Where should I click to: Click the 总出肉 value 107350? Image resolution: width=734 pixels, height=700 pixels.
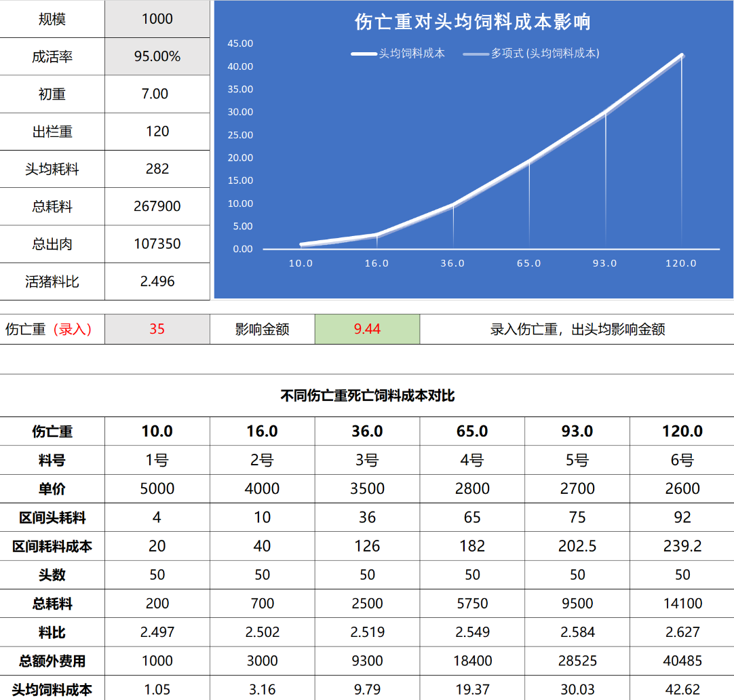(157, 244)
